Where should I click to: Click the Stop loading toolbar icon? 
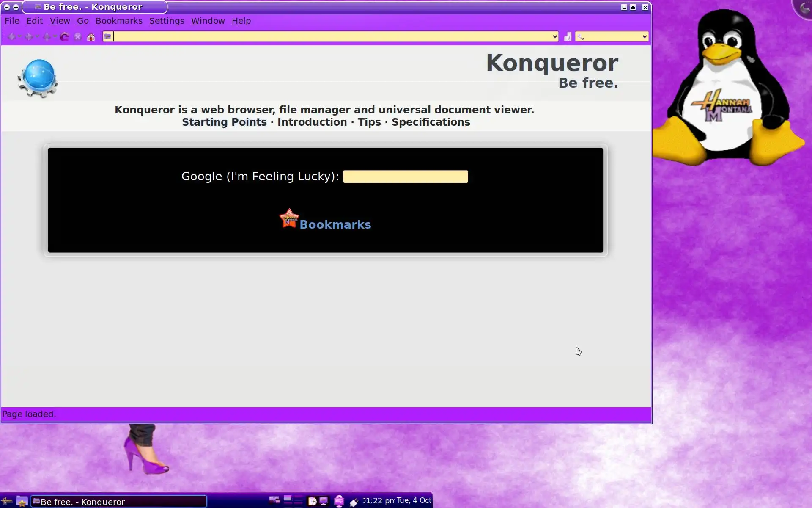point(78,37)
